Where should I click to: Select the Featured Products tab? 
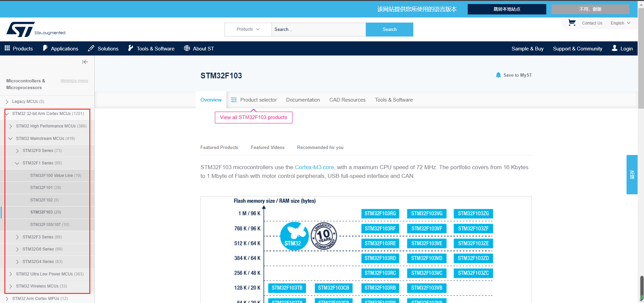pos(219,147)
